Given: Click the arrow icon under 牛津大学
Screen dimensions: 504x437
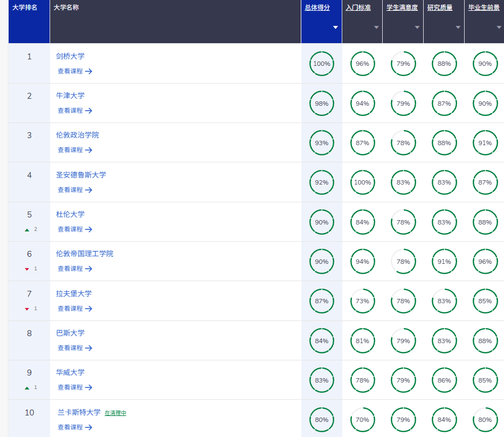Looking at the screenshot, I should (x=89, y=111).
